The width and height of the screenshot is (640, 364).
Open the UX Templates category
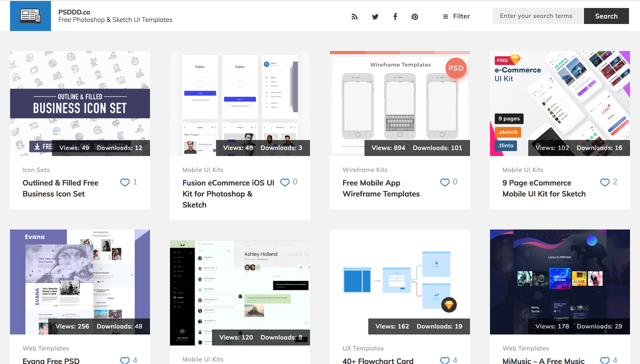363,348
